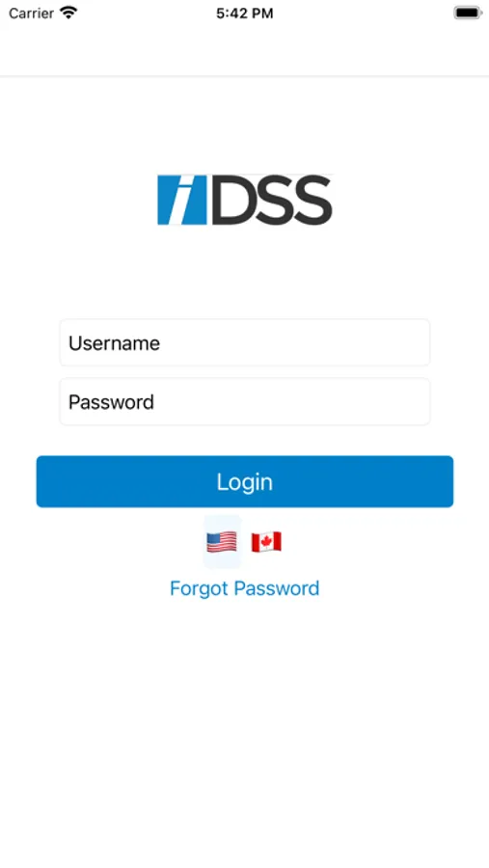Click the Wi-Fi signal icon
Viewport: 489px width, 868px height.
[x=68, y=13]
